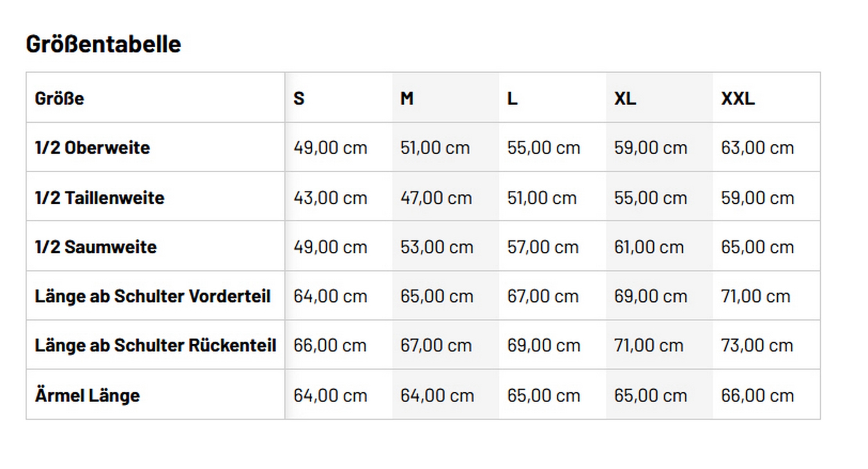
Task: Select the Ärmel Länge row label
Action: click(87, 395)
